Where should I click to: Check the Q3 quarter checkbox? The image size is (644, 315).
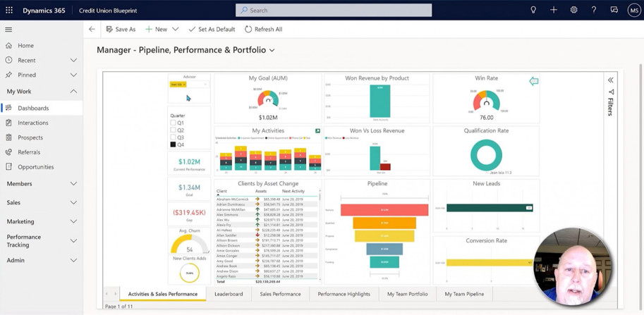(x=173, y=137)
